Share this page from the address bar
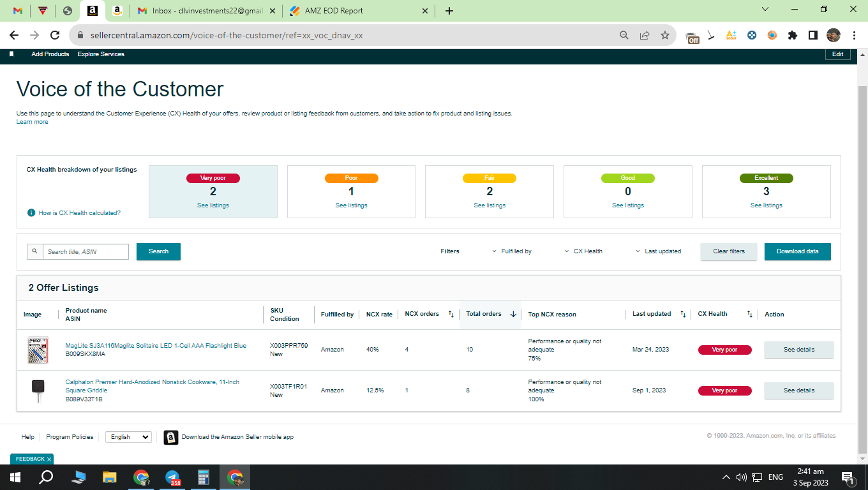 pyautogui.click(x=645, y=36)
